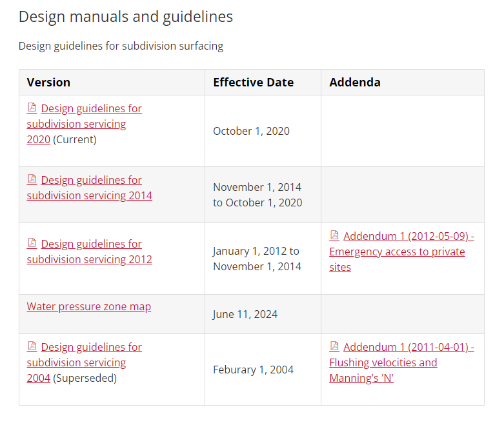Viewport: 504px width, 425px height.
Task: Click PDF icon beside 2012 servicing guidelines
Action: coord(32,243)
